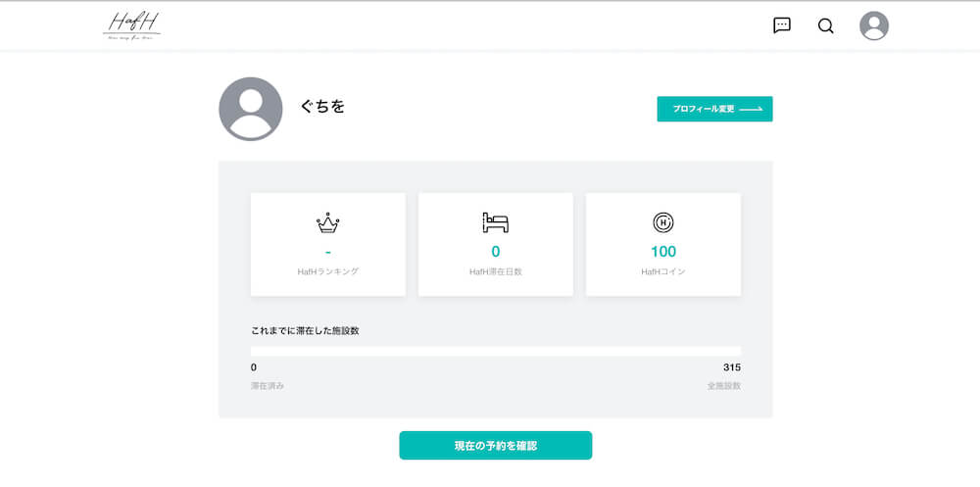Screen dimensions: 980x487
Task: Click the stayed count 0 above 滞在済み
Action: (x=254, y=367)
